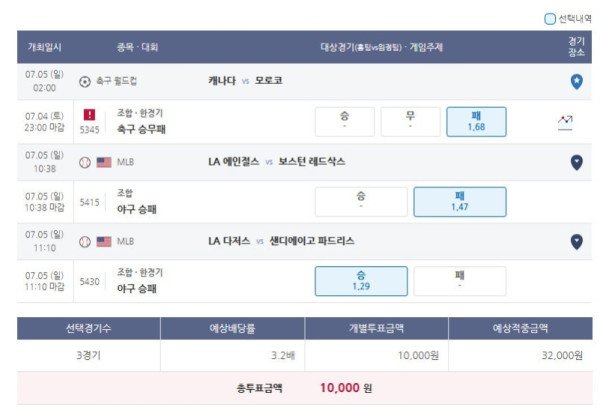Image resolution: width=600 pixels, height=413 pixels.
Task: Select 패 for baseball game 5430
Action: pyautogui.click(x=460, y=281)
